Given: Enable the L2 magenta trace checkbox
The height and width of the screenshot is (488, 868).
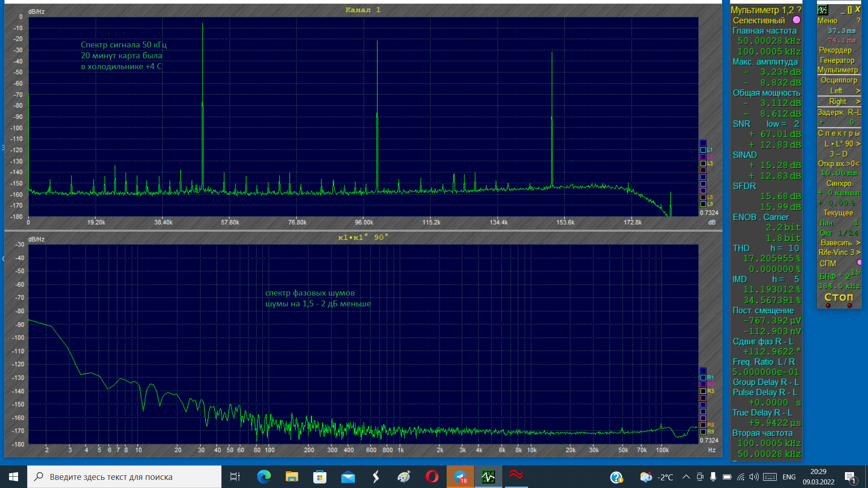Looking at the screenshot, I should click(x=703, y=157).
